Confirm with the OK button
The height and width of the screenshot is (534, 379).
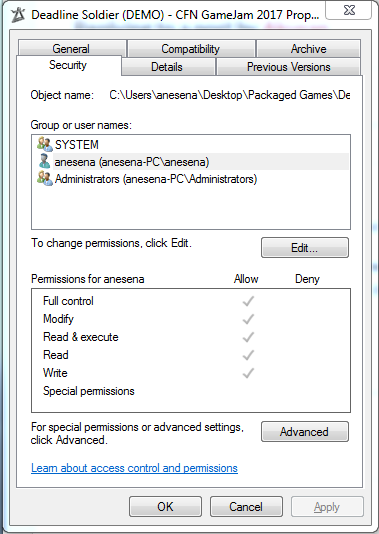coord(165,506)
